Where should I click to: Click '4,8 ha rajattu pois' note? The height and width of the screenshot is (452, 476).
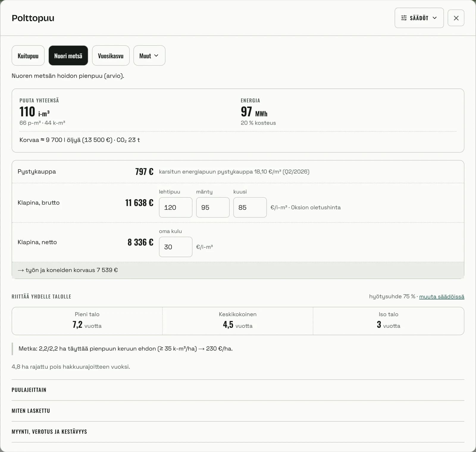[x=71, y=367]
